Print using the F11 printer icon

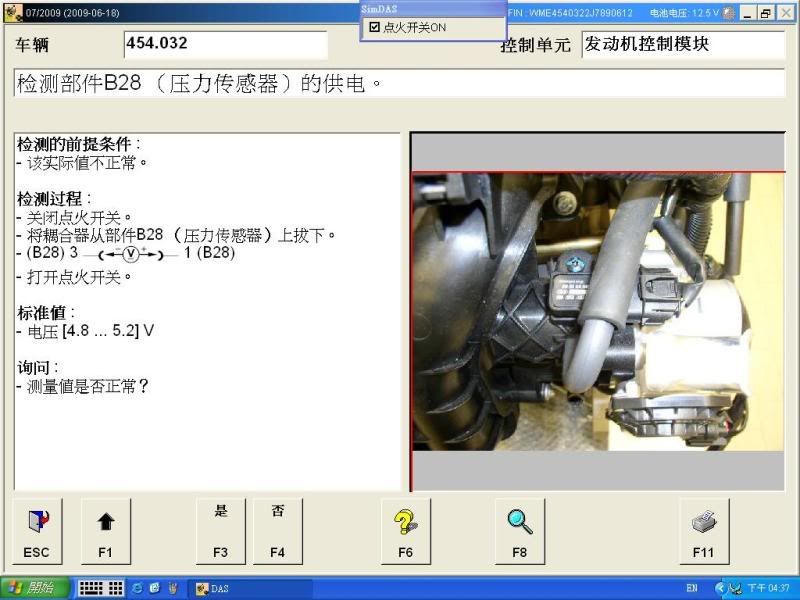704,531
